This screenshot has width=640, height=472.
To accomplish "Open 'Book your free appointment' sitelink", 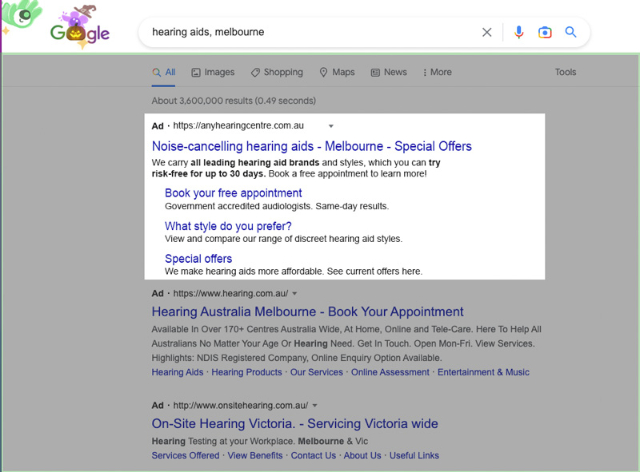I will (x=233, y=193).
